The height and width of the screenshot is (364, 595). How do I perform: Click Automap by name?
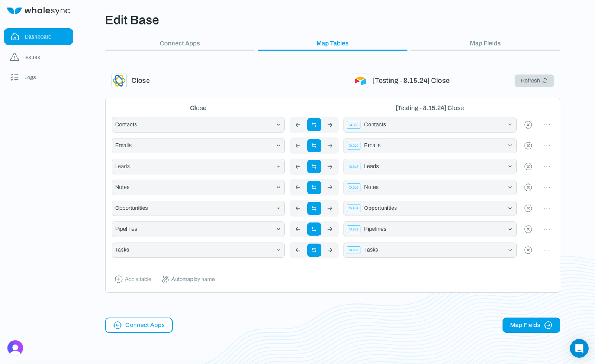pos(188,279)
